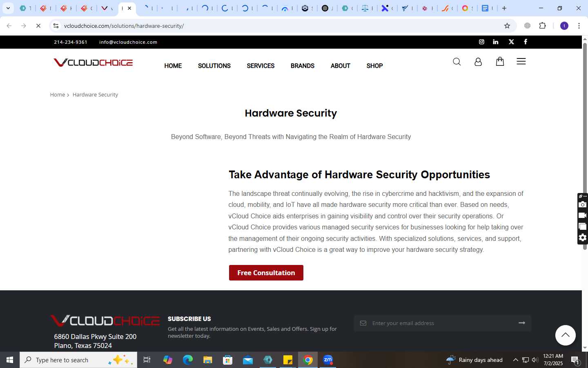Click the Home breadcrumb link

click(x=58, y=94)
